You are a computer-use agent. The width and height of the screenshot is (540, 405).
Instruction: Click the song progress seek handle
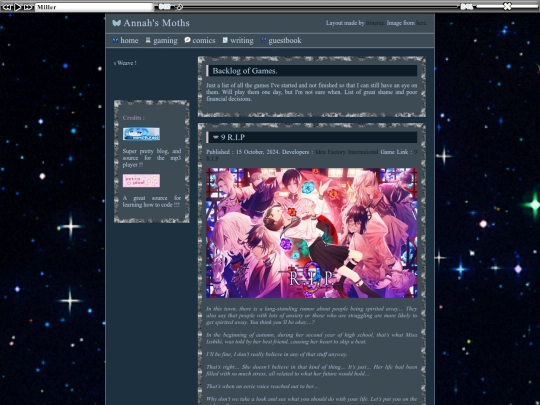click(179, 7)
